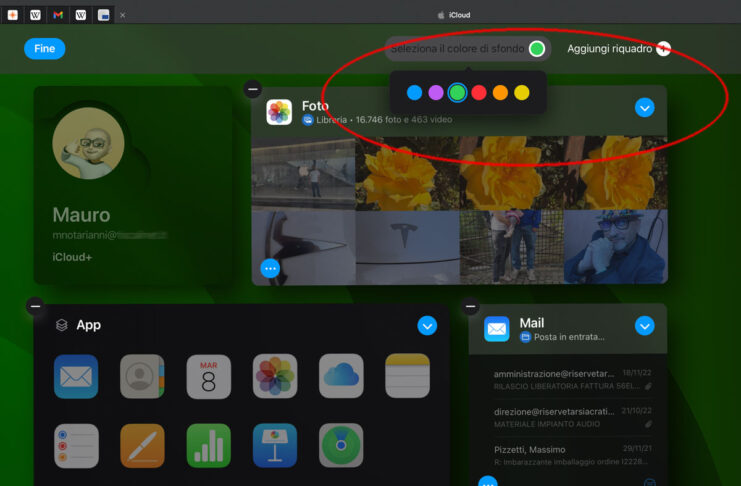The width and height of the screenshot is (741, 486).
Task: Launch the Notes app icon
Action: [x=407, y=376]
